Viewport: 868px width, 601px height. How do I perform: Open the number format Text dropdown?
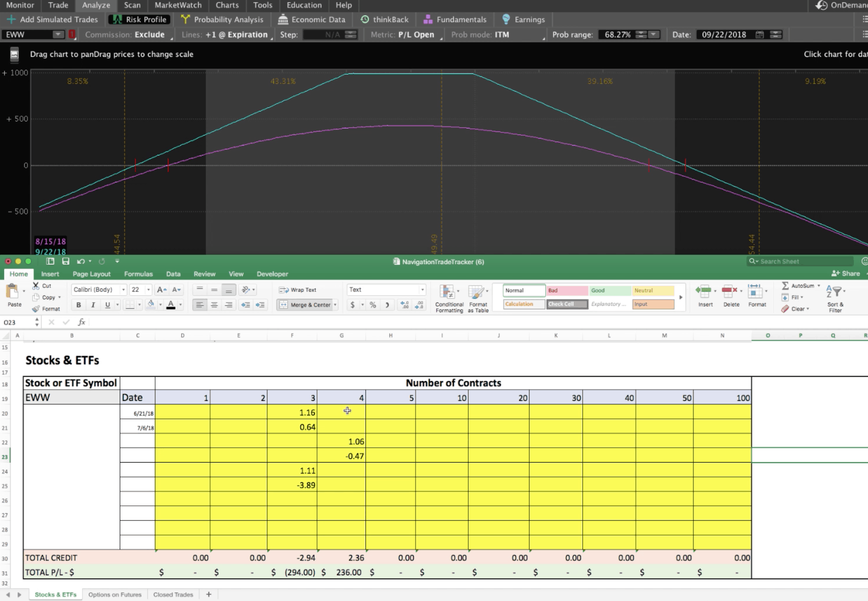coord(422,290)
